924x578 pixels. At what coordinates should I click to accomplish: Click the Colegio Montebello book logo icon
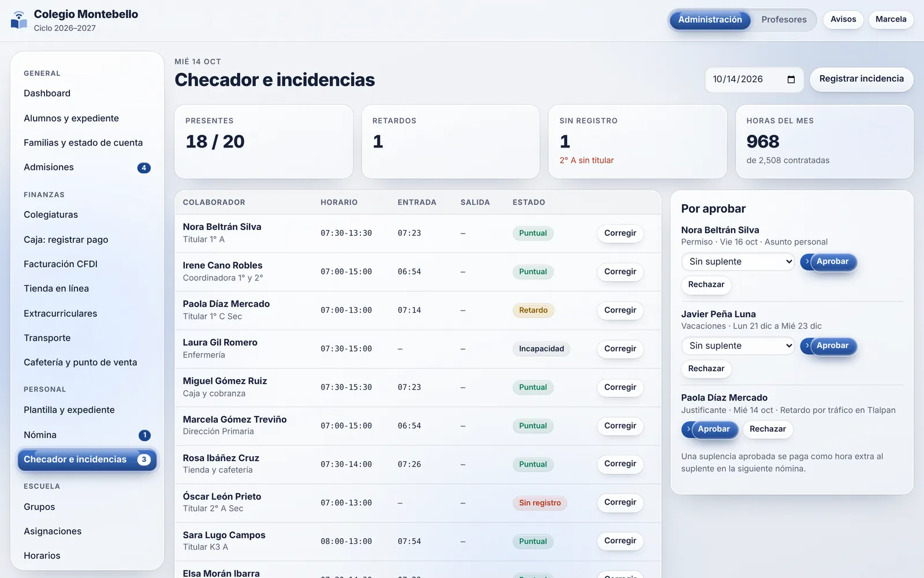click(19, 20)
